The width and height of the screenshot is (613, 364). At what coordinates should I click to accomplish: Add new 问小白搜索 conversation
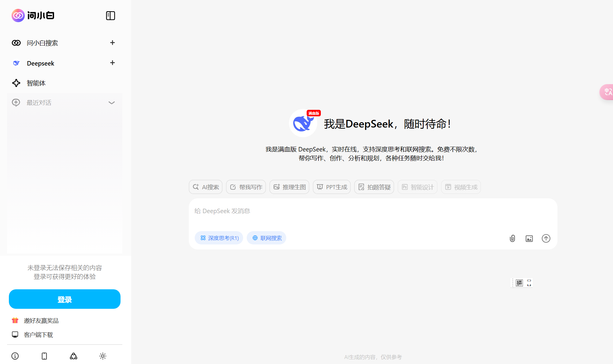[112, 43]
